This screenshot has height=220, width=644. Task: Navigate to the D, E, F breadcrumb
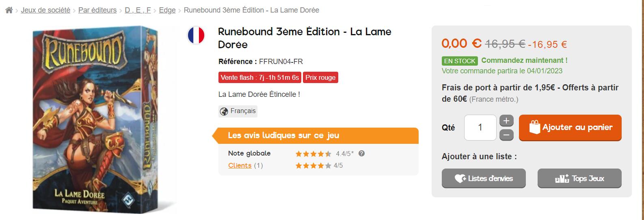(x=138, y=10)
